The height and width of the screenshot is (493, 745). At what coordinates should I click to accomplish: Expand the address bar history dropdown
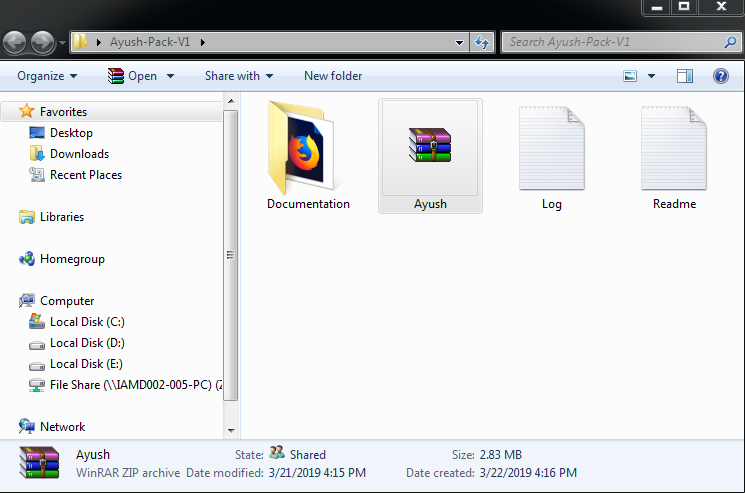click(459, 42)
